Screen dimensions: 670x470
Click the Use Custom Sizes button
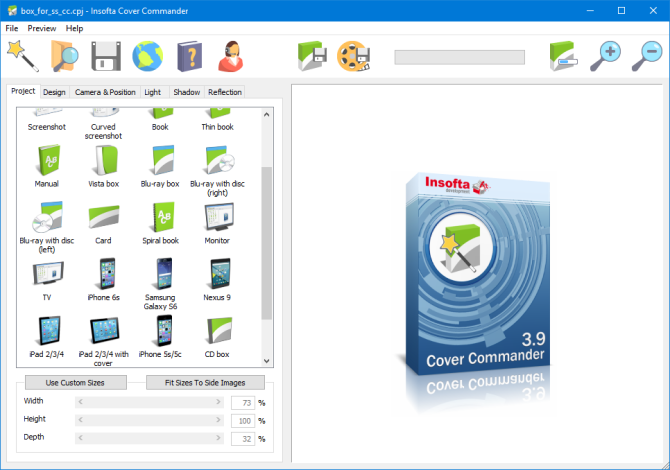75,383
